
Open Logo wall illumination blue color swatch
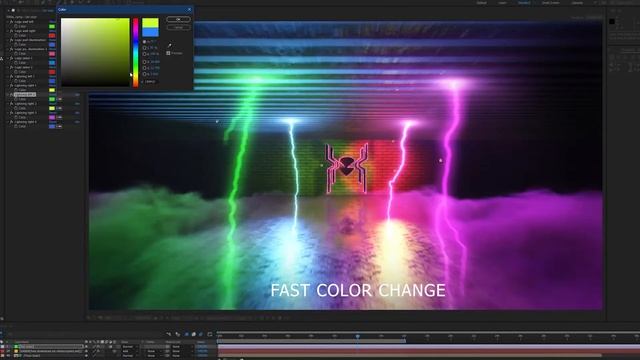(52, 44)
